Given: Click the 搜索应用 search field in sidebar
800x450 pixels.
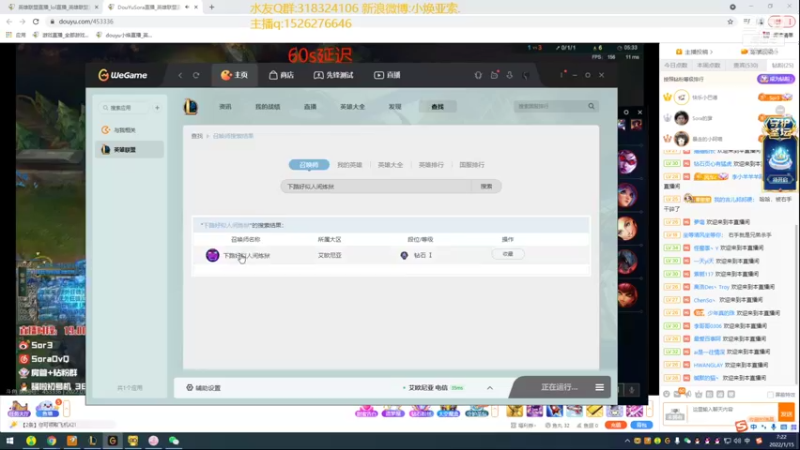Looking at the screenshot, I should (x=126, y=108).
